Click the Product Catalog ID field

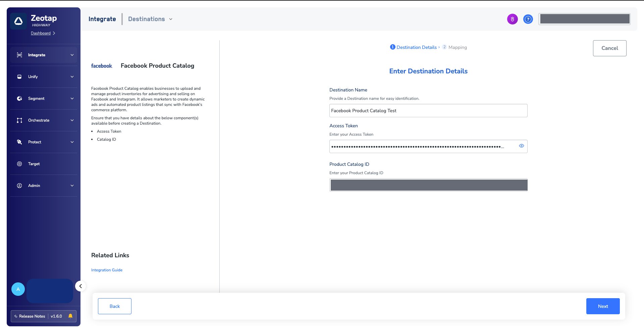pyautogui.click(x=428, y=185)
